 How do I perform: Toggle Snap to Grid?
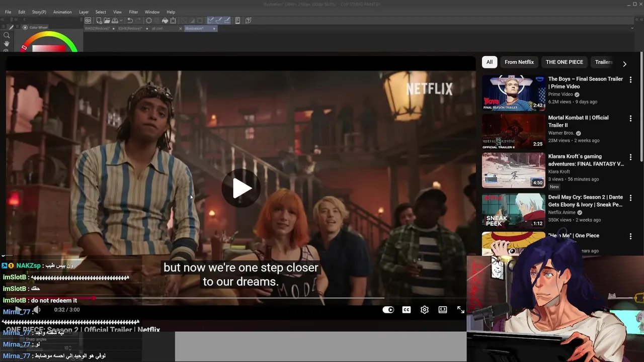tap(227, 21)
